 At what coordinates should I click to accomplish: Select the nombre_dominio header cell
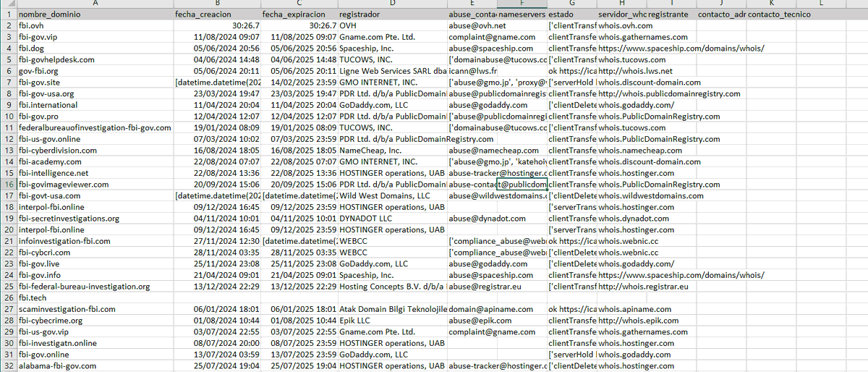(95, 14)
